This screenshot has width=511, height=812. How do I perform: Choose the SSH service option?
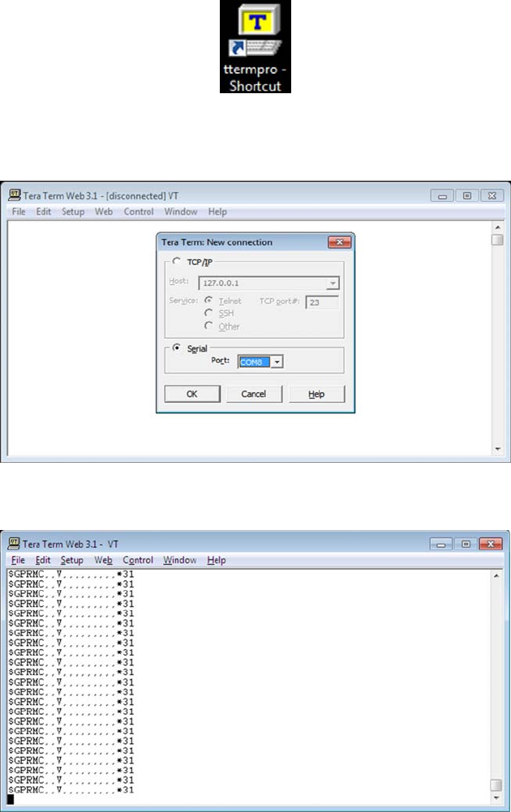(x=208, y=313)
